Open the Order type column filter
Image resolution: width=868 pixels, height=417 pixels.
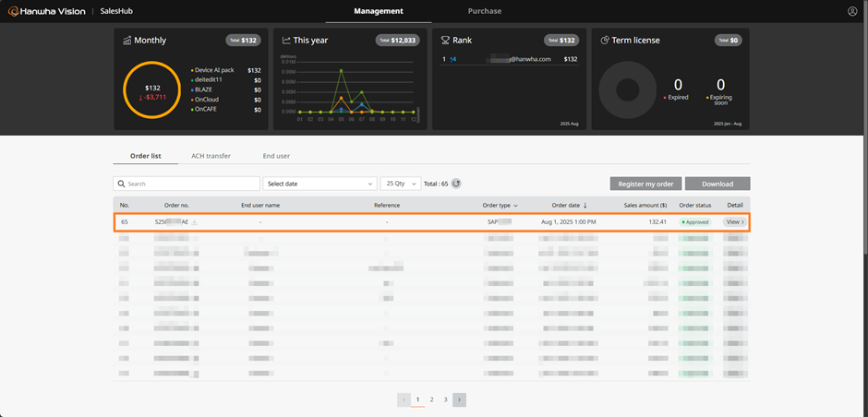point(515,205)
